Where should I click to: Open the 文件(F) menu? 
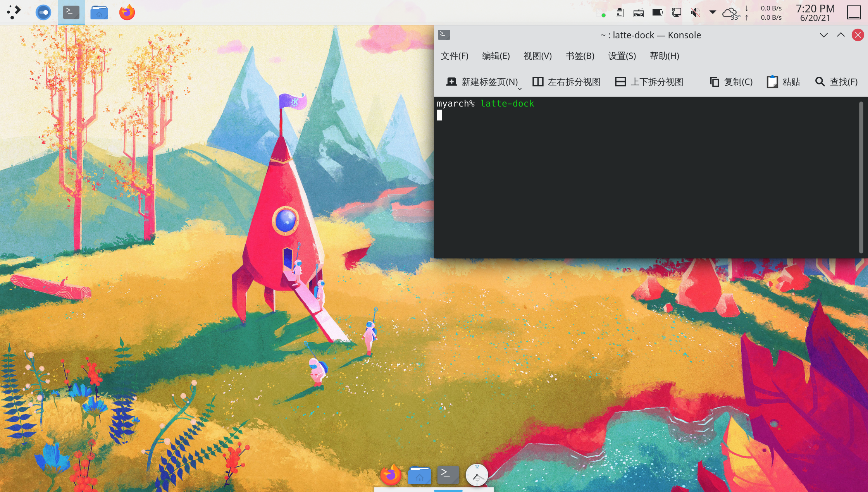[455, 56]
